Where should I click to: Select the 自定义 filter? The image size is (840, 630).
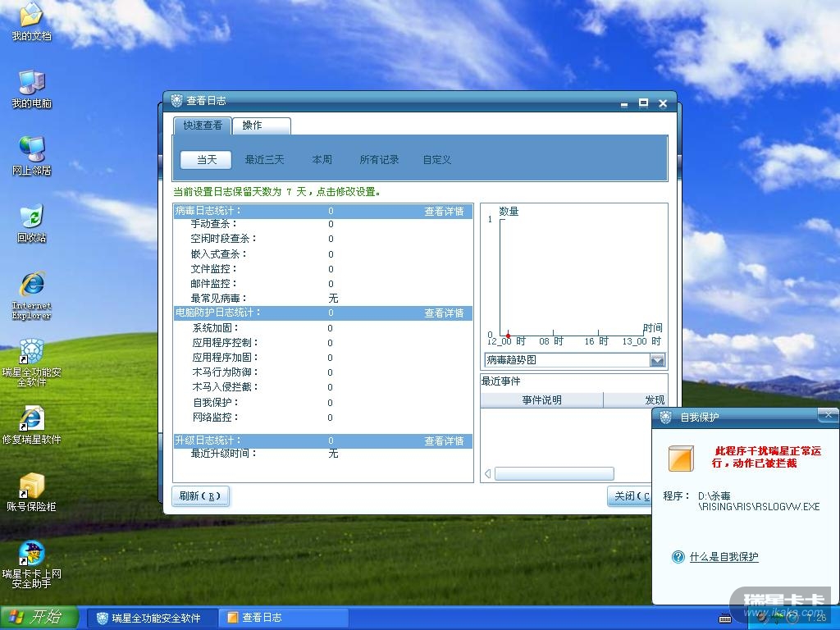coord(437,160)
